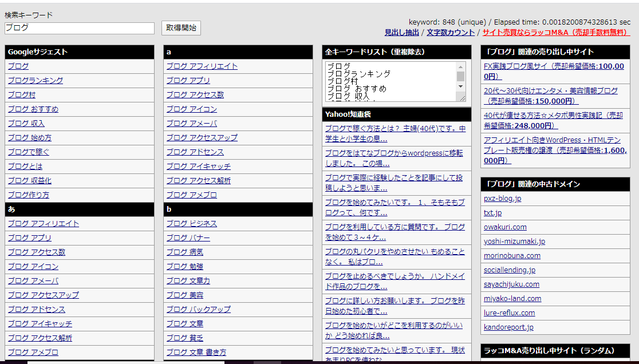This screenshot has height=364, width=639.
Task: Open miyako-land.com domain link
Action: [512, 298]
